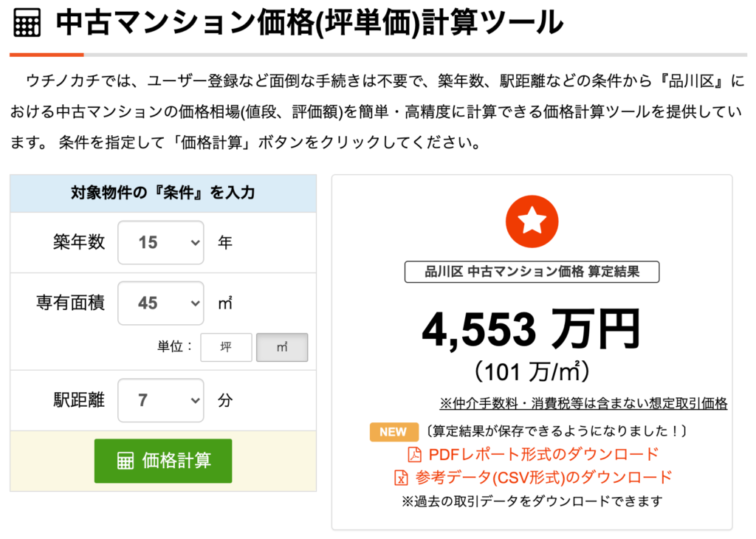Click the 101 万/㎡ unit price text

pyautogui.click(x=532, y=370)
